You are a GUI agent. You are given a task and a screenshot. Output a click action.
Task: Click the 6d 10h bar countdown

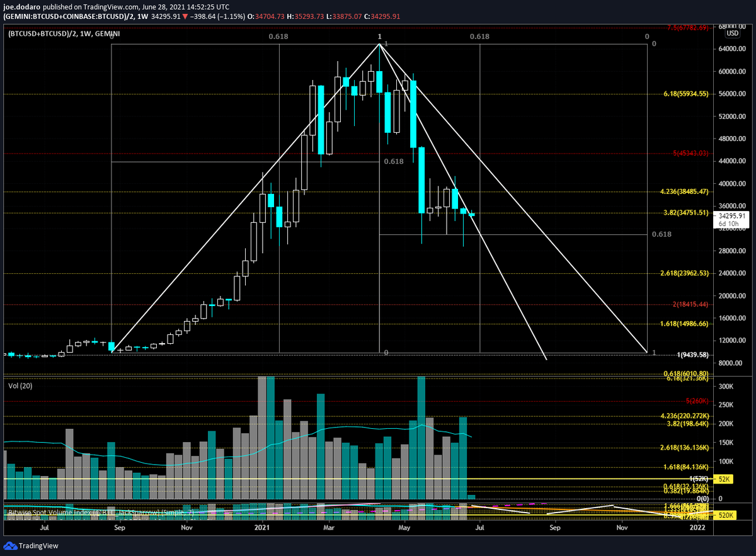[x=728, y=223]
